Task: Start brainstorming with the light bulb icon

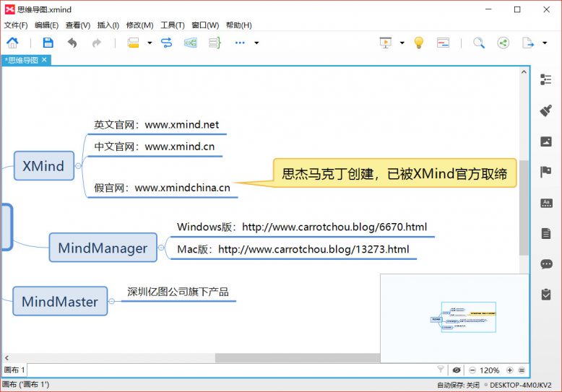Action: (x=419, y=43)
